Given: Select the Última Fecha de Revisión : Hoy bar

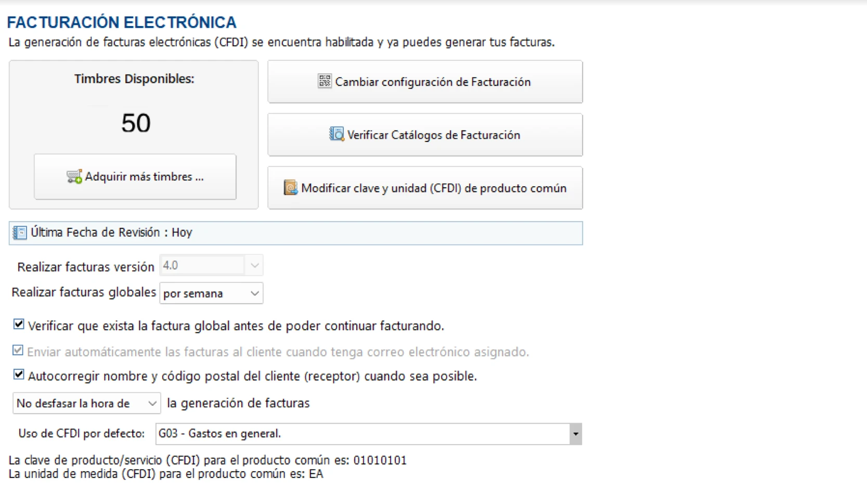Looking at the screenshot, I should 295,232.
